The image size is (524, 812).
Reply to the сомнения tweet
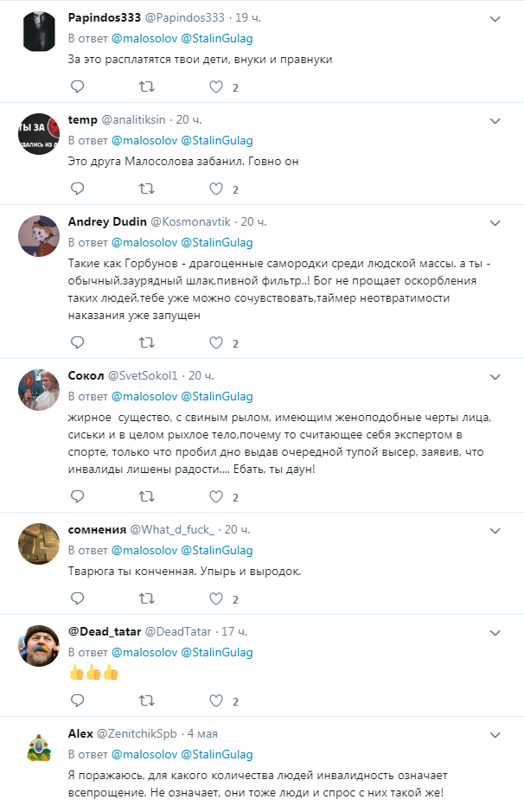pos(77,598)
